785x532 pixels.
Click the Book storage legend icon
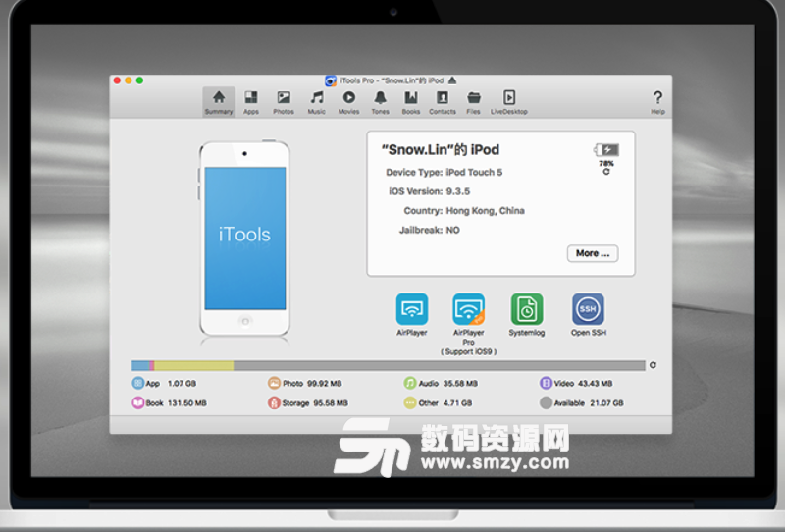[137, 402]
